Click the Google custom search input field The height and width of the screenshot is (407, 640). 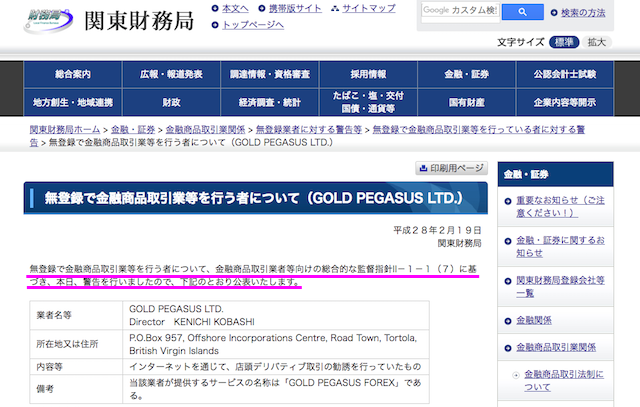click(x=460, y=11)
